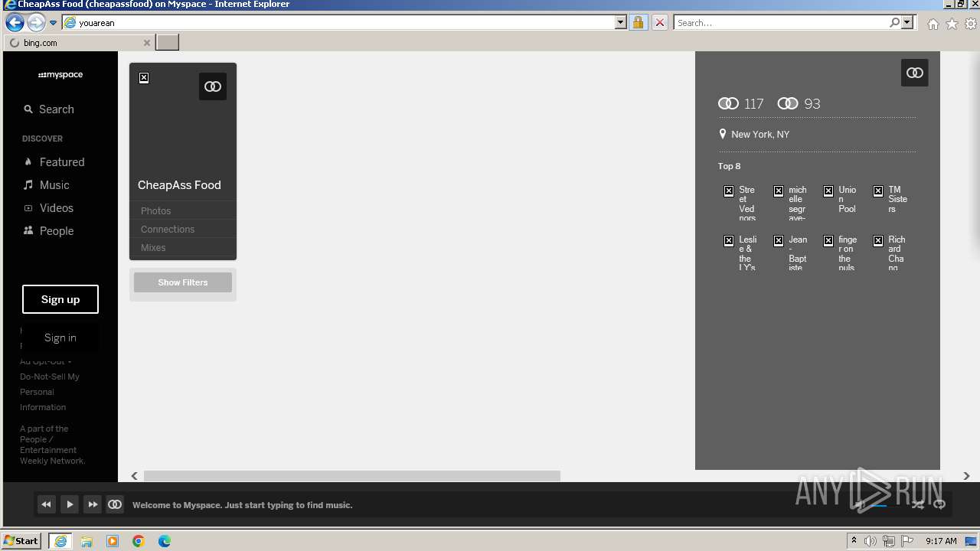Open finger on the pulse in Top 8
Image resolution: width=980 pixels, height=551 pixels.
pyautogui.click(x=841, y=253)
